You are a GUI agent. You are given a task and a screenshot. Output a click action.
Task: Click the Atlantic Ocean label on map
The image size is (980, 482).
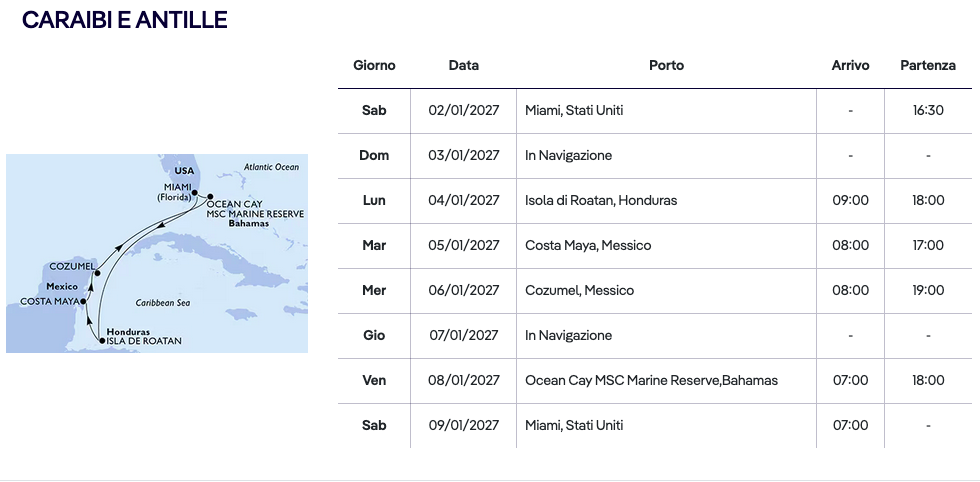(x=272, y=168)
